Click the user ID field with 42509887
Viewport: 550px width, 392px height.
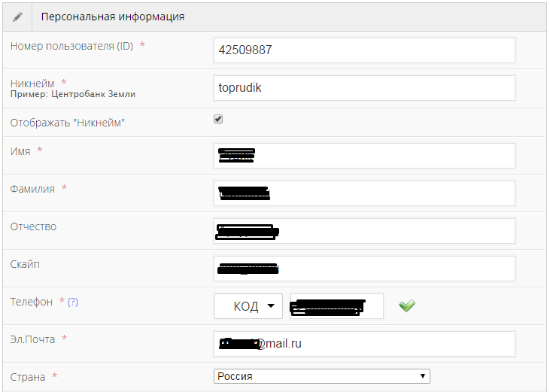tap(364, 50)
